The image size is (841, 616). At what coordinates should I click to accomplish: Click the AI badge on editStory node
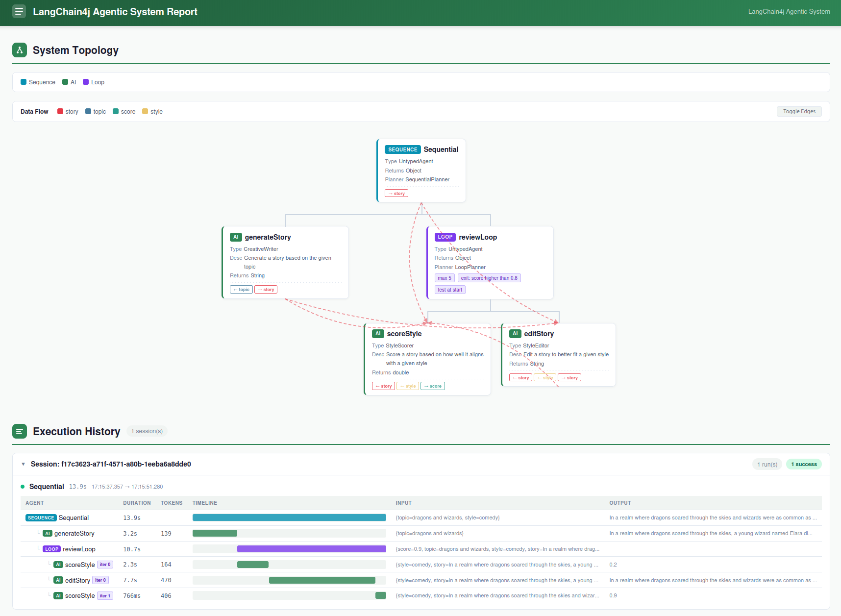point(515,334)
